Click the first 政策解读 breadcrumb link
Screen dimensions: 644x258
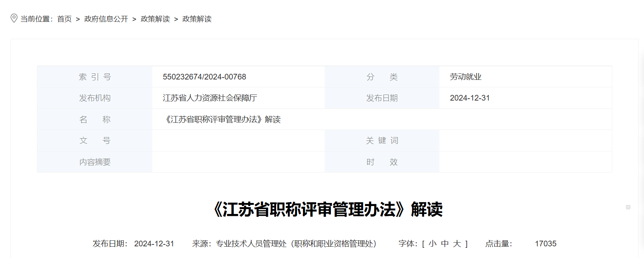pyautogui.click(x=155, y=19)
